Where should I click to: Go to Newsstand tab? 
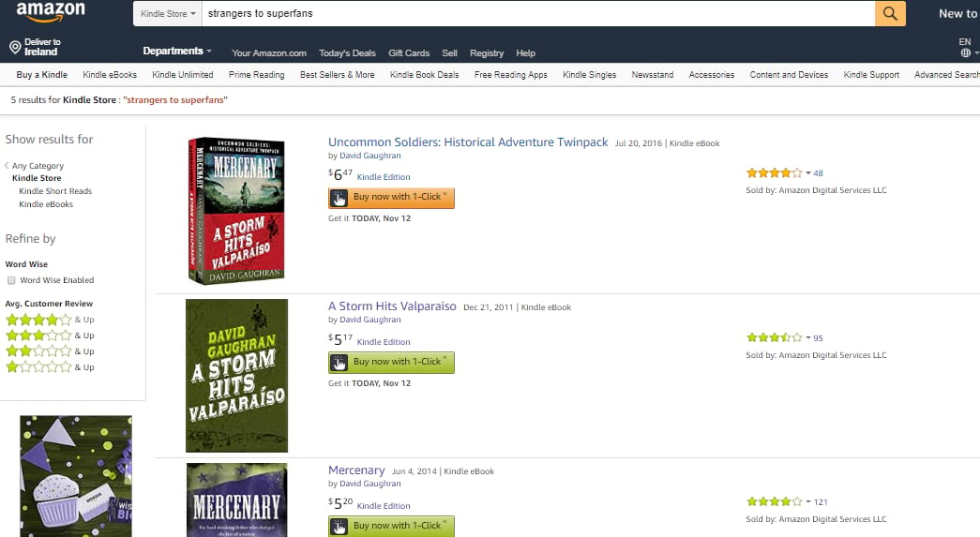(653, 74)
